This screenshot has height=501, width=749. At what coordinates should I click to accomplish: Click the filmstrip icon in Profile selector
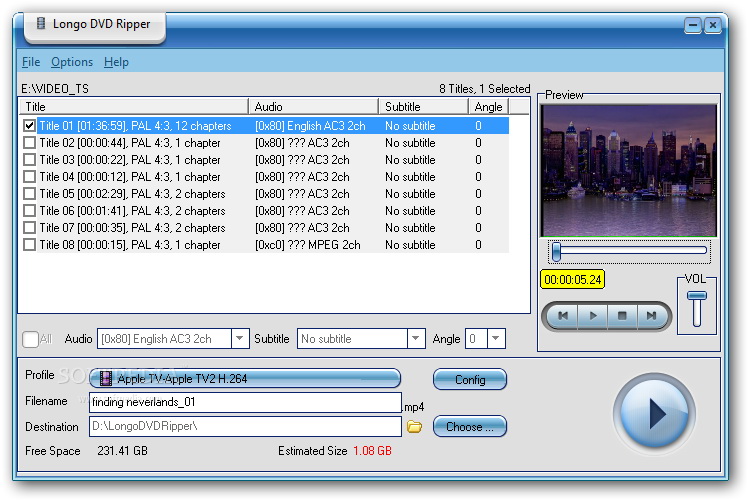pos(105,379)
